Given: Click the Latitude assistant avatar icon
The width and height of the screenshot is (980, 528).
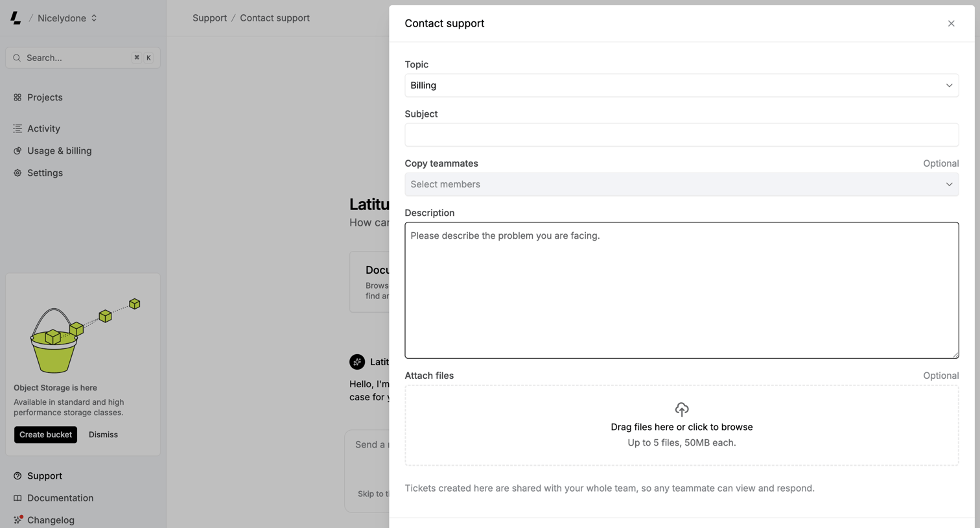Looking at the screenshot, I should tap(357, 362).
